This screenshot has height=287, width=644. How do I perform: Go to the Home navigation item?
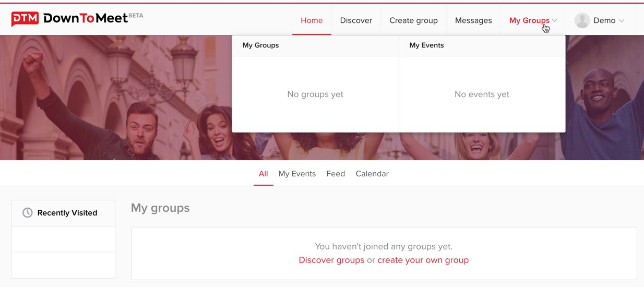tap(312, 20)
